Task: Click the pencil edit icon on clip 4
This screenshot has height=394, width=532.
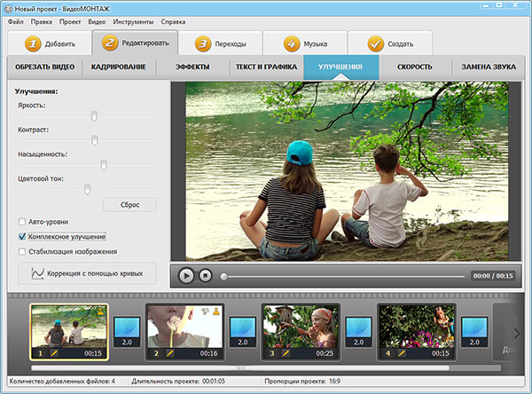Action: (x=402, y=353)
